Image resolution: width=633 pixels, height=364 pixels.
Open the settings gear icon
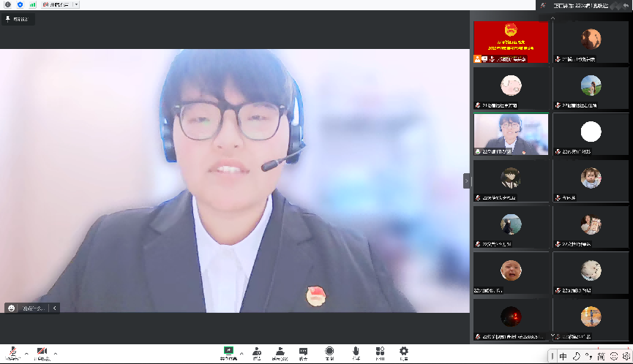[x=403, y=352]
